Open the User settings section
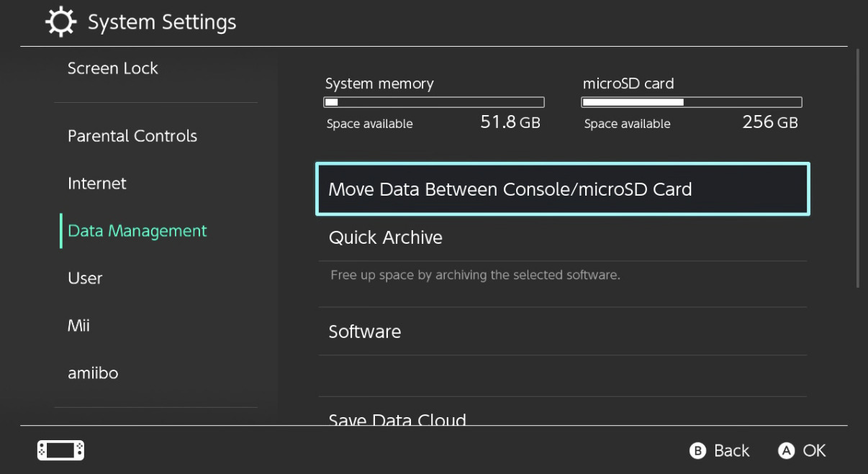Viewport: 868px width, 474px height. (85, 278)
